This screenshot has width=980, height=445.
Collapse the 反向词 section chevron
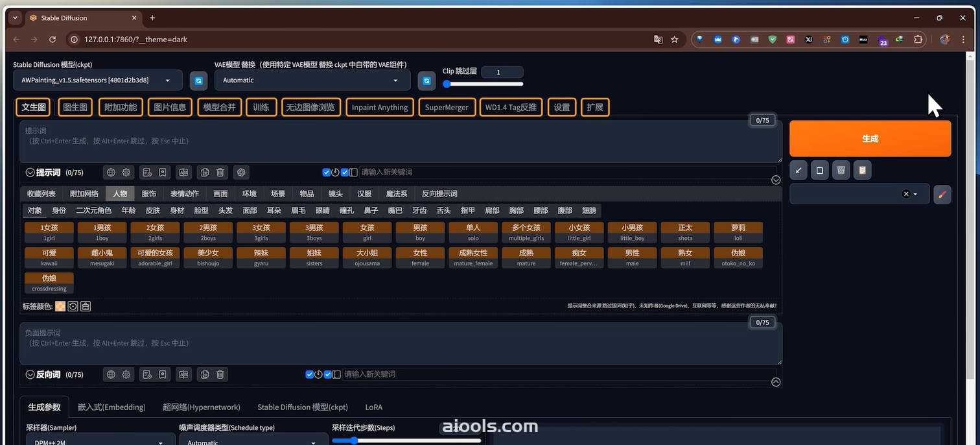pos(30,374)
